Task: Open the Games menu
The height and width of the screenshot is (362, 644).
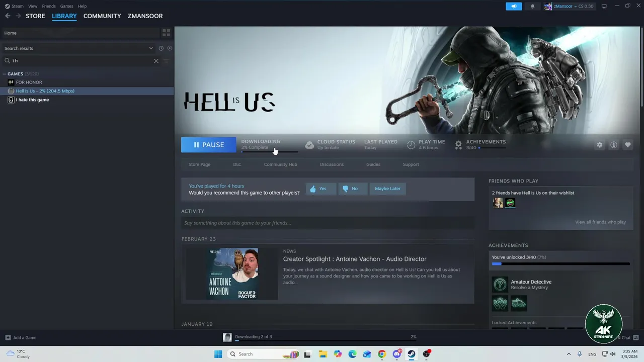Action: (66, 6)
